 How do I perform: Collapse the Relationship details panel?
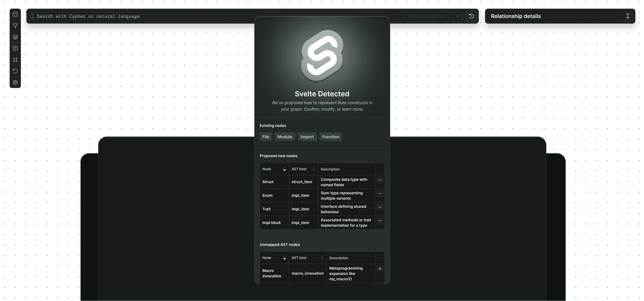[628, 16]
